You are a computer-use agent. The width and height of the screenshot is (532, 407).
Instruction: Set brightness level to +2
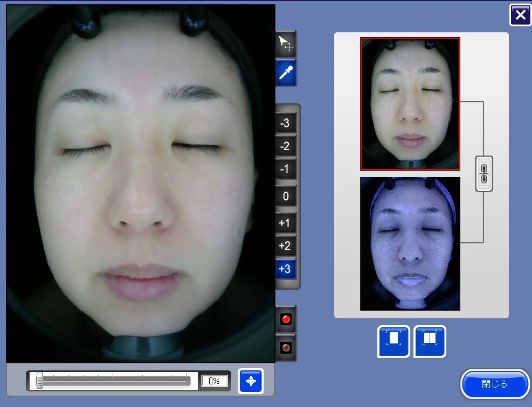coord(285,245)
